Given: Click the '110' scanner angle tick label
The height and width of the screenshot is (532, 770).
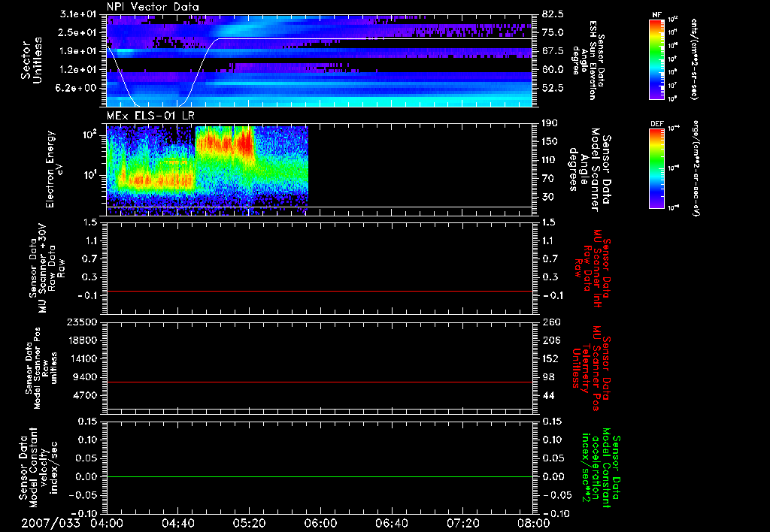Looking at the screenshot, I should 550,160.
